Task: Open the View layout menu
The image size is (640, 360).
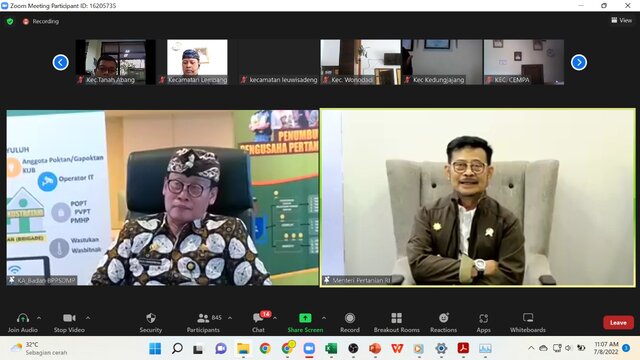Action: click(x=621, y=20)
